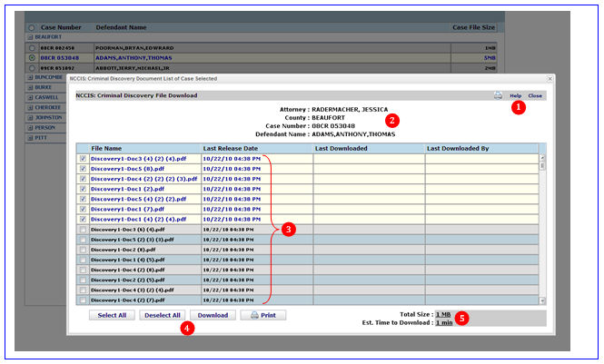The width and height of the screenshot is (604, 364).
Task: Check the Discovery1-Doc3 (6) (4).pdf checkbox
Action: click(83, 230)
